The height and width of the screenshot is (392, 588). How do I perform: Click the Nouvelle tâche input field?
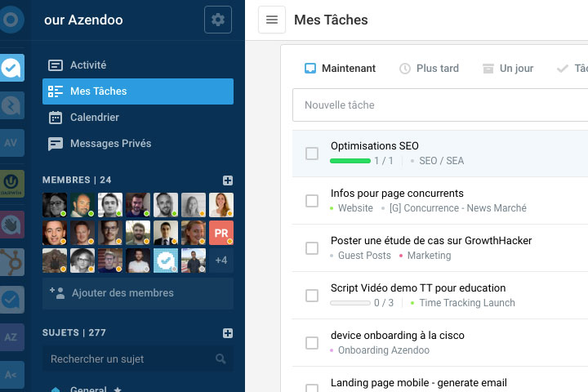(x=440, y=105)
